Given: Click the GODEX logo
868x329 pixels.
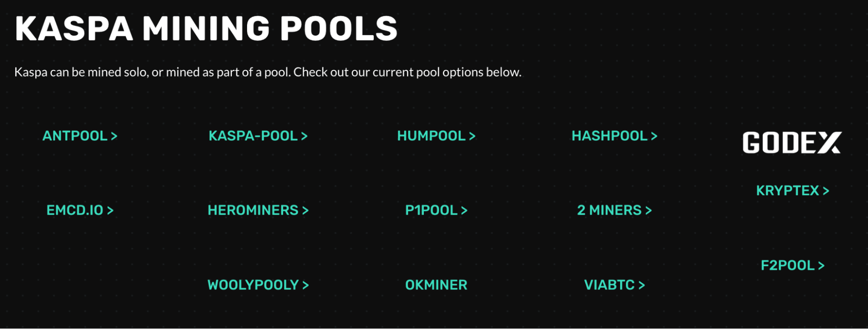Looking at the screenshot, I should coord(792,143).
